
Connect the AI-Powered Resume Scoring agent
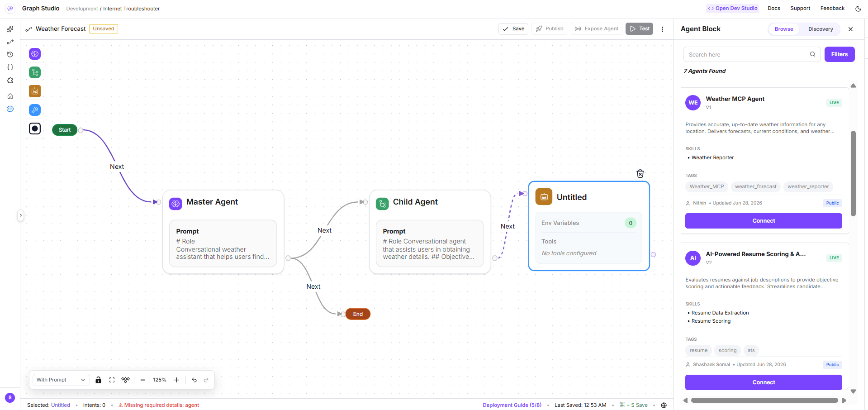764,382
